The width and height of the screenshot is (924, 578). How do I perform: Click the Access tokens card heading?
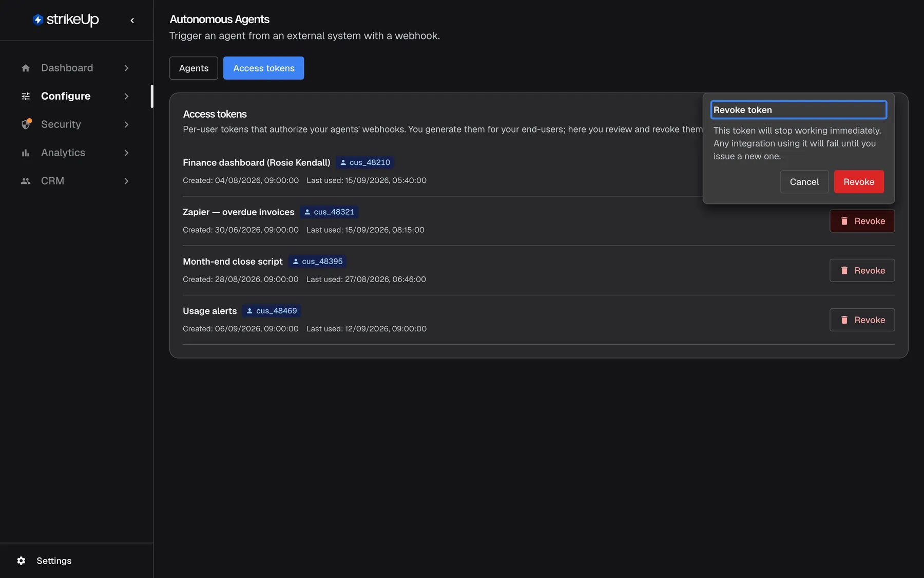(x=215, y=114)
